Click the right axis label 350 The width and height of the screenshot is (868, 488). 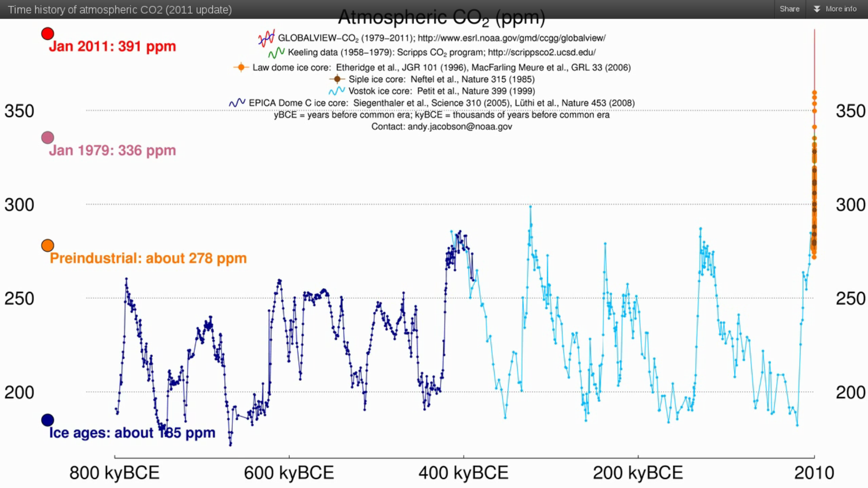click(851, 111)
